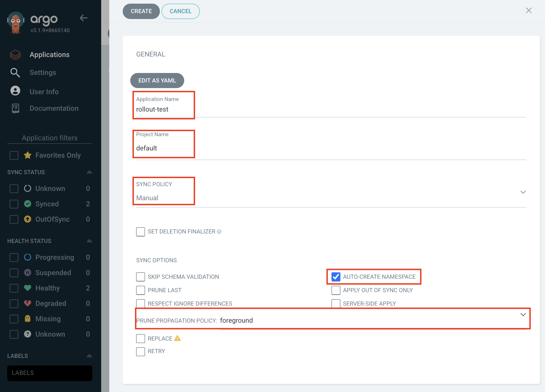Click the Documentation book icon
Screen dimensions: 545x392
pos(15,108)
